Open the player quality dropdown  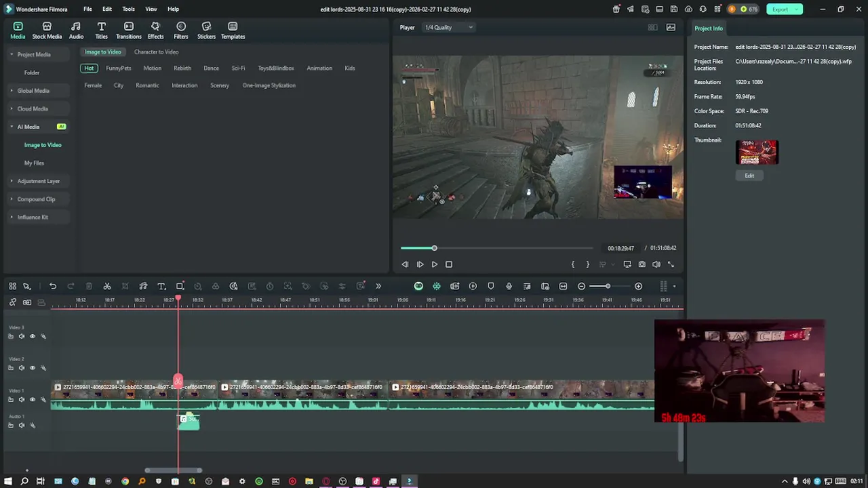(x=448, y=28)
